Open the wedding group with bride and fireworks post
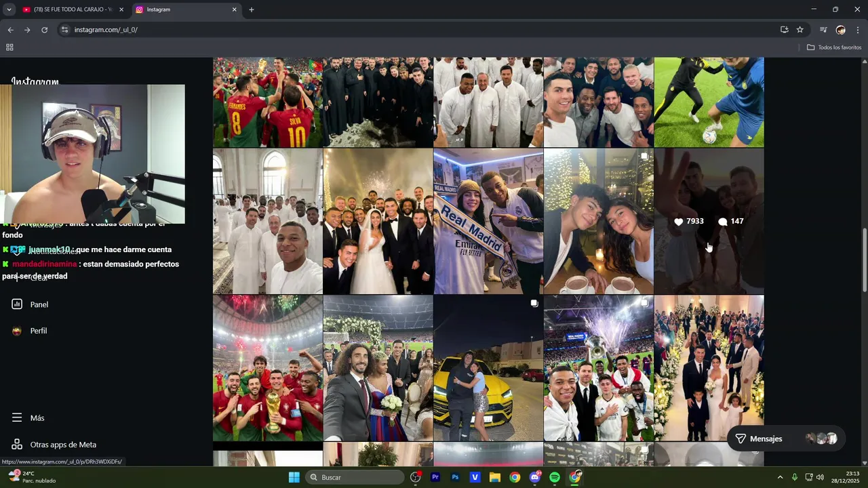This screenshot has height=488, width=868. click(378, 221)
